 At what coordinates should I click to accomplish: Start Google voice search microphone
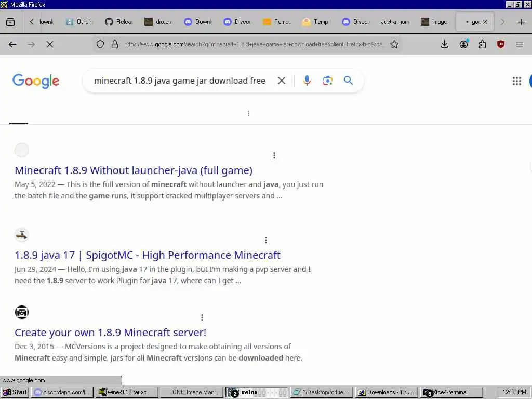click(x=307, y=81)
